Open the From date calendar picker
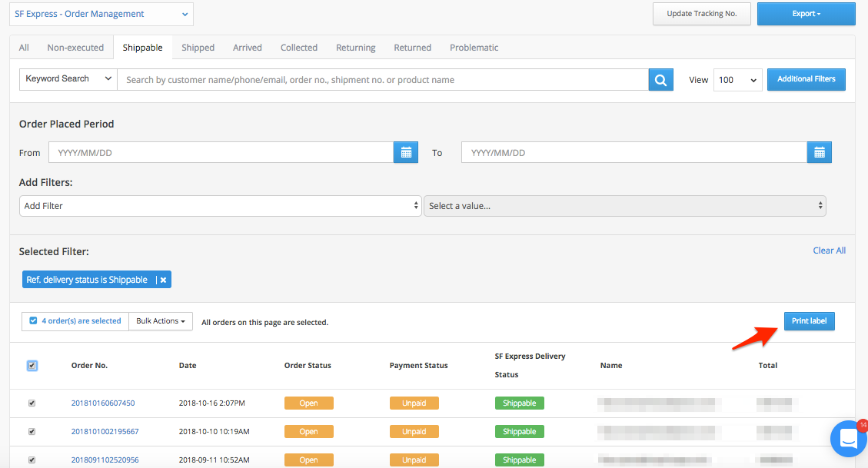 coord(406,153)
